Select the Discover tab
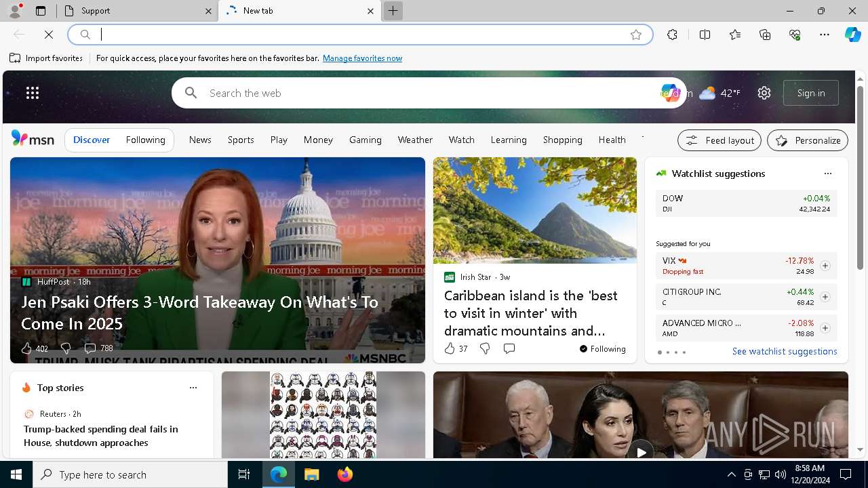 coord(92,140)
